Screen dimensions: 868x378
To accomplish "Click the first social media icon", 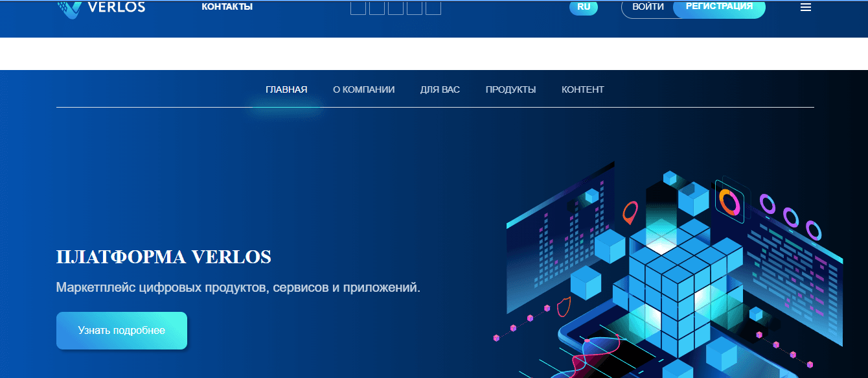I will click(x=358, y=8).
